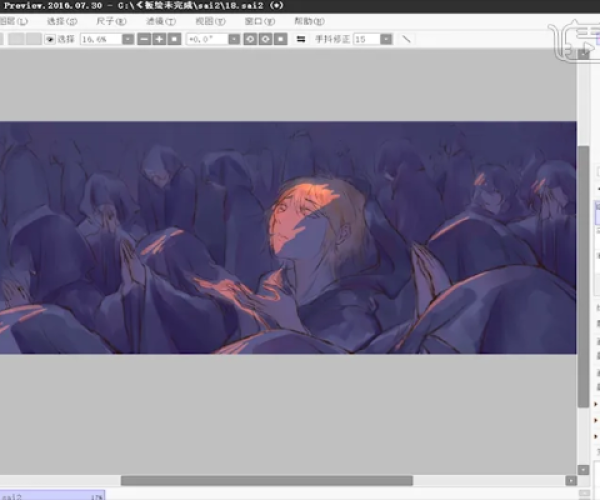This screenshot has width=600, height=500.
Task: Select the sai2 document tab at bottom
Action: tap(50, 495)
